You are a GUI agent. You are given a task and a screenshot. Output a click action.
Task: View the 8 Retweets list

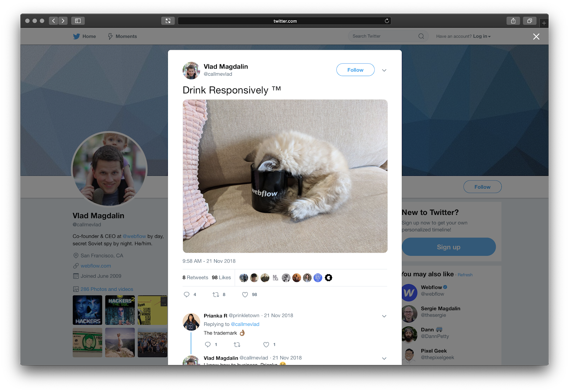pyautogui.click(x=195, y=278)
